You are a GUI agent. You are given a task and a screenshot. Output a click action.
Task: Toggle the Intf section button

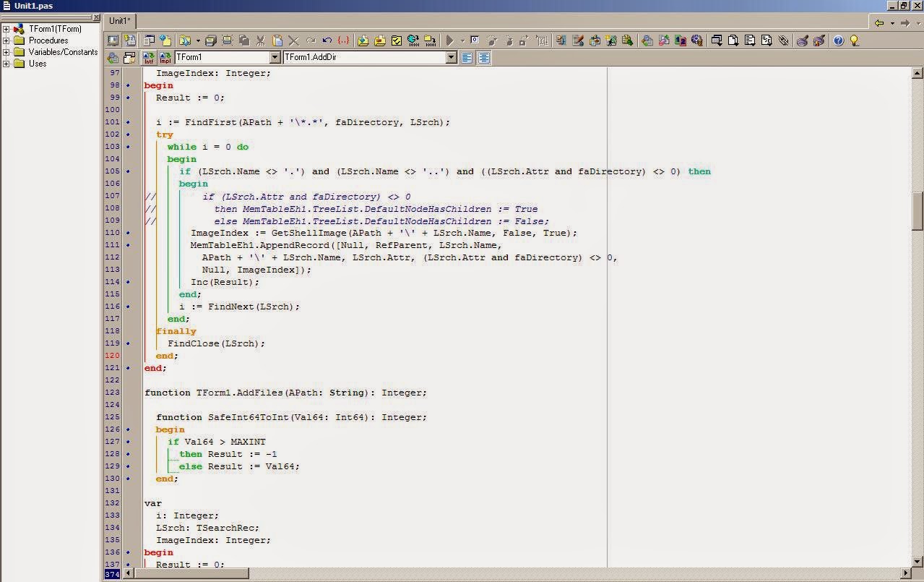click(x=149, y=58)
